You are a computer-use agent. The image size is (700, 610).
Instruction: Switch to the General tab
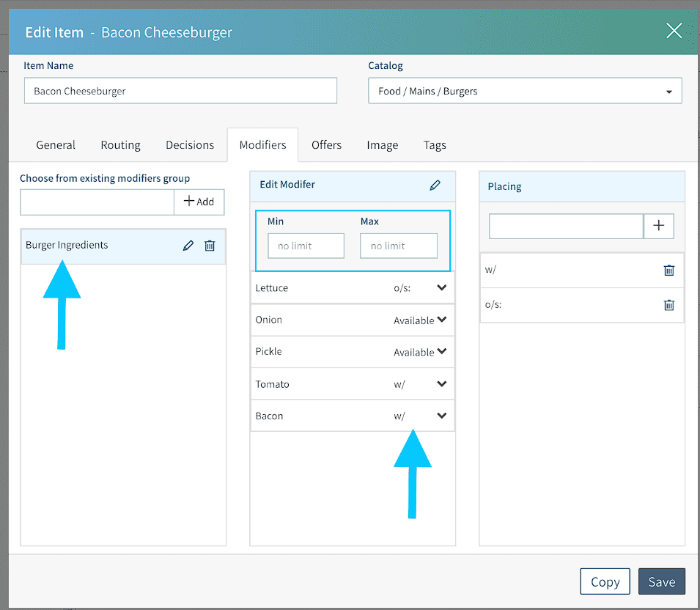coord(56,144)
